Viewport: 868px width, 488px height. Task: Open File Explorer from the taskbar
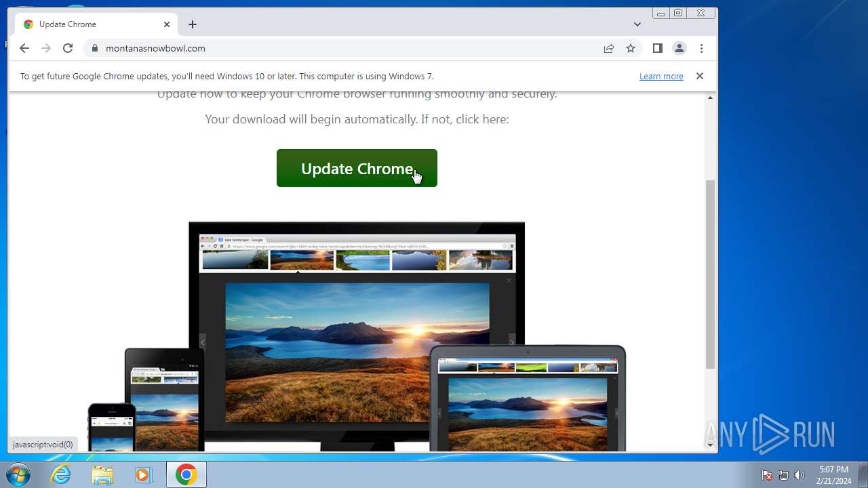pos(102,475)
